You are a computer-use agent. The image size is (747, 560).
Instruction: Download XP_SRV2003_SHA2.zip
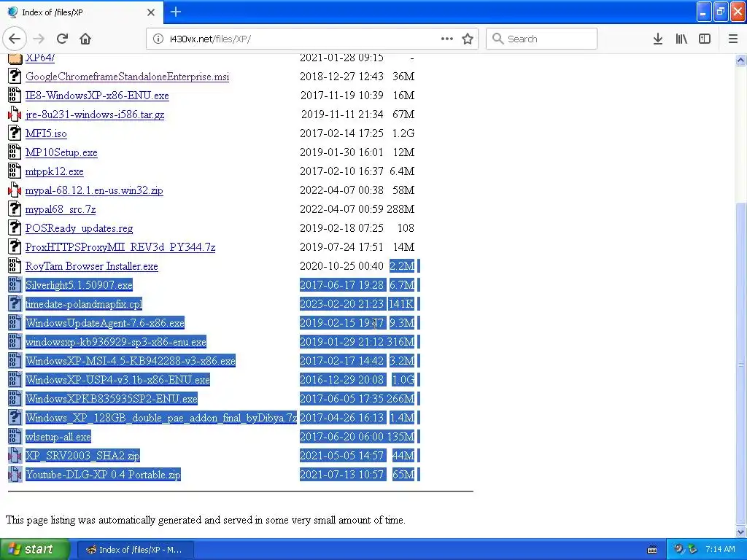click(x=83, y=455)
